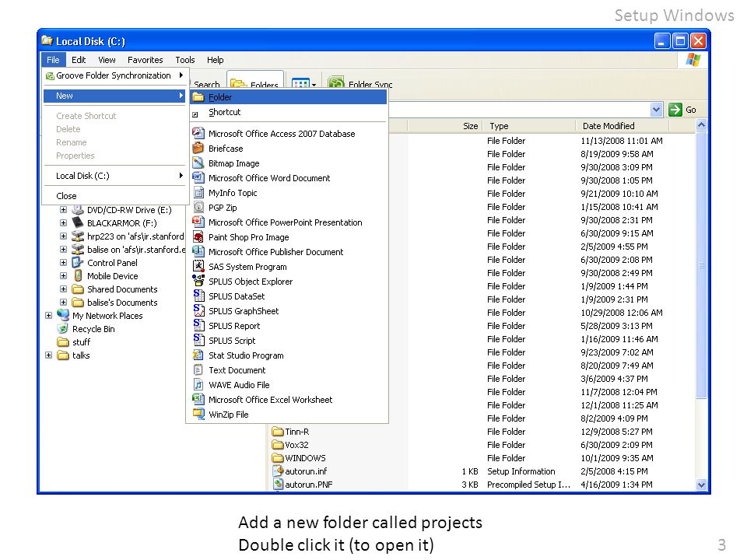Click the WinZip File icon

(198, 414)
